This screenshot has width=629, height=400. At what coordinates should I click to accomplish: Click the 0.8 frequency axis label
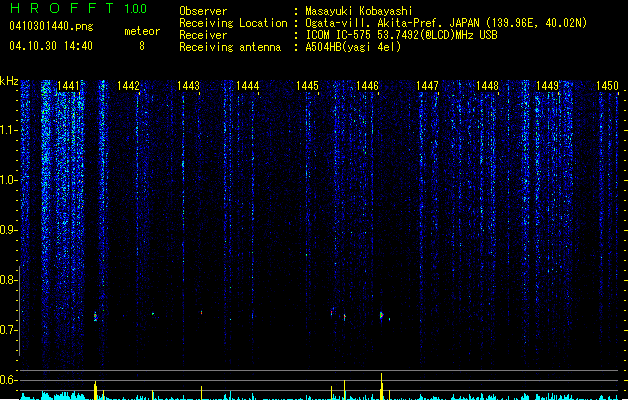(x=8, y=280)
